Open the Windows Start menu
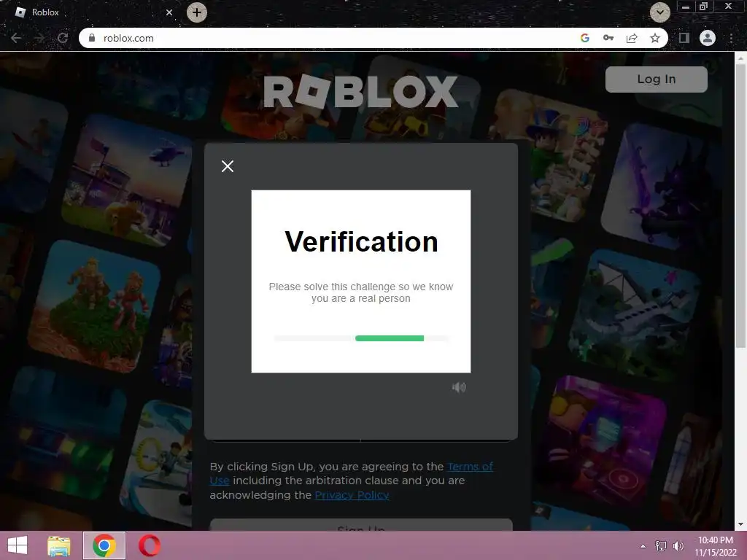This screenshot has width=747, height=560. point(18,545)
